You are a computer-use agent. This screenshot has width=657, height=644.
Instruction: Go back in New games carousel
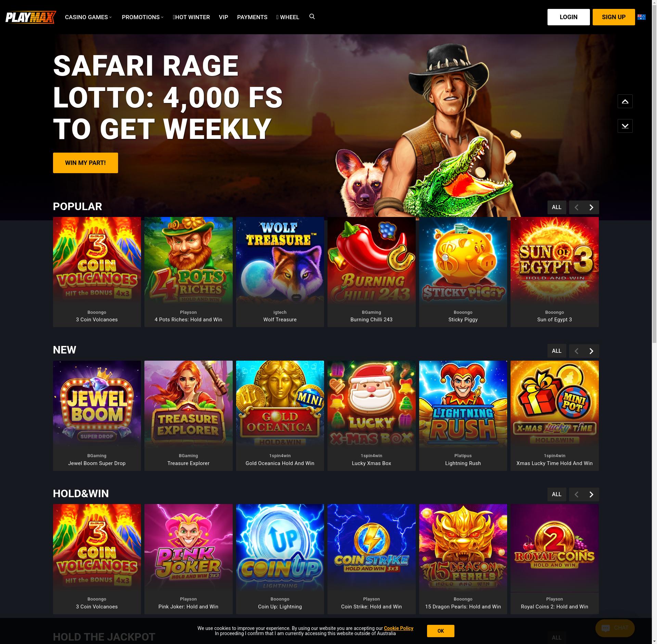[576, 351]
